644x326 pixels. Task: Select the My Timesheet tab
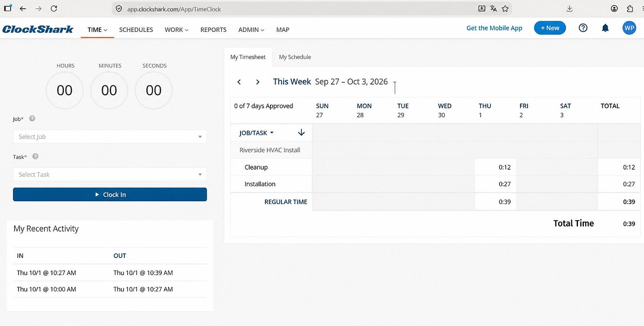pos(248,57)
